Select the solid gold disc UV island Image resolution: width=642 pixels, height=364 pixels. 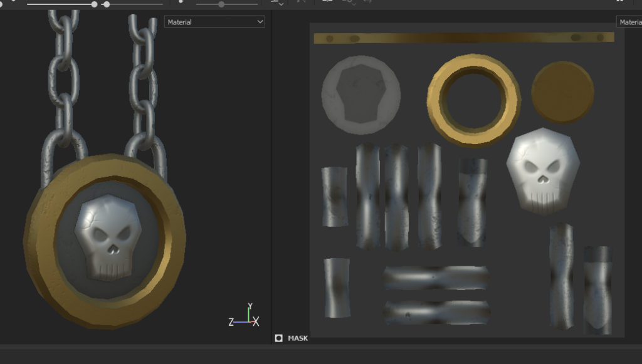(x=562, y=93)
